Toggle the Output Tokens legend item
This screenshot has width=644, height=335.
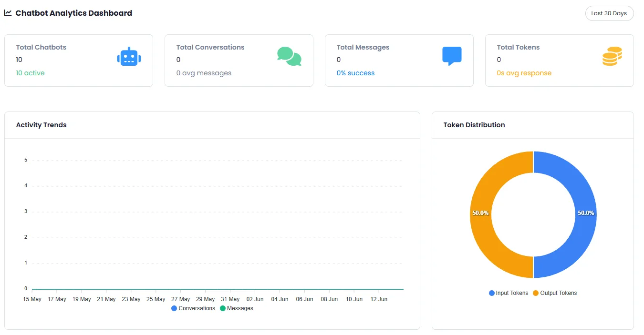point(555,293)
